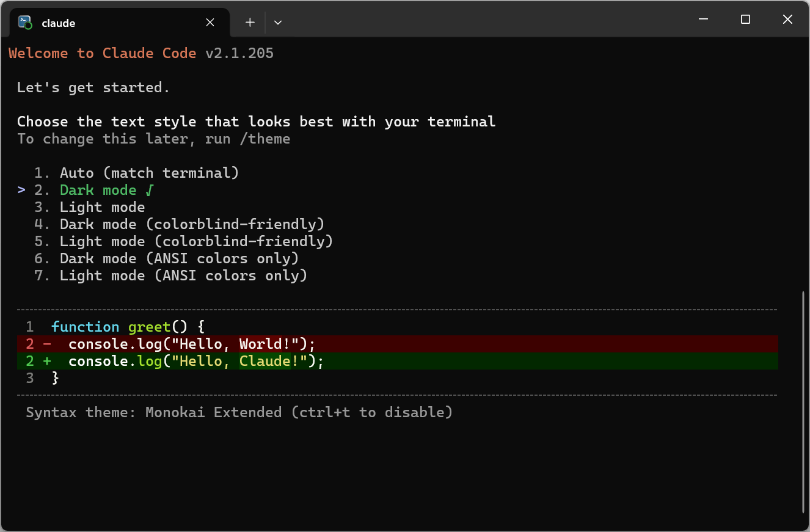Click the red minus diff marker

(47, 344)
